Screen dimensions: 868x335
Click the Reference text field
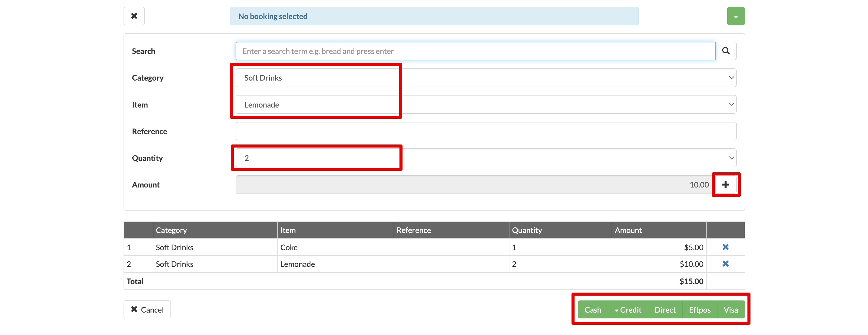coord(485,131)
